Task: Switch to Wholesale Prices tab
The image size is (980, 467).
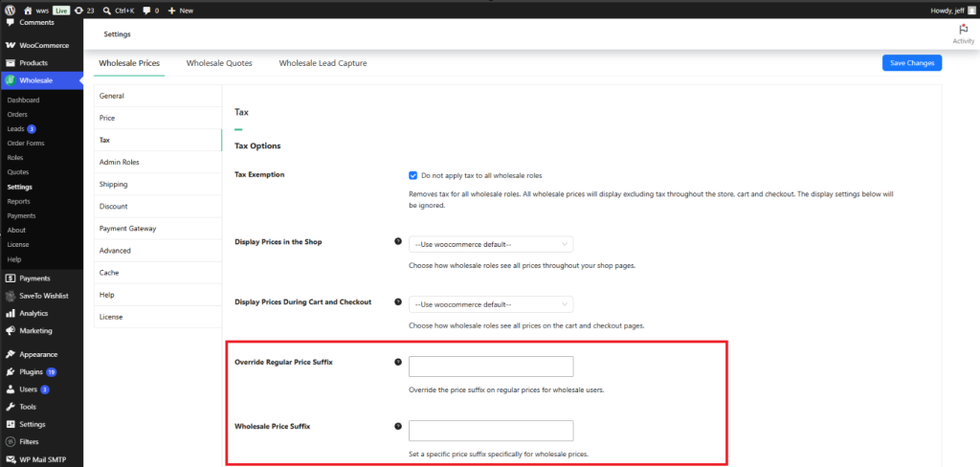Action: (x=129, y=63)
